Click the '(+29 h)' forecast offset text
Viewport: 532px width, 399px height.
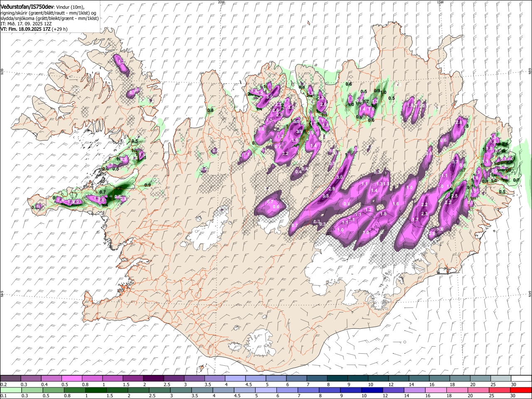60,30
